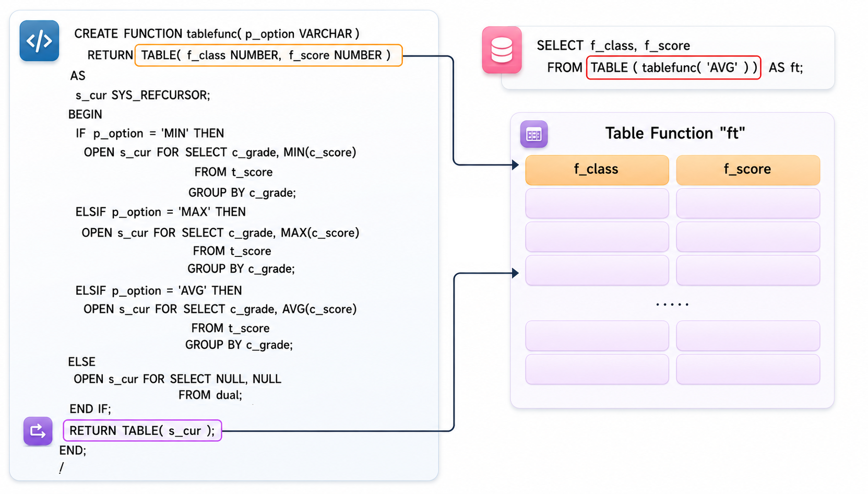The image size is (868, 494).
Task: Click the ellipsis dots in the table
Action: click(672, 304)
